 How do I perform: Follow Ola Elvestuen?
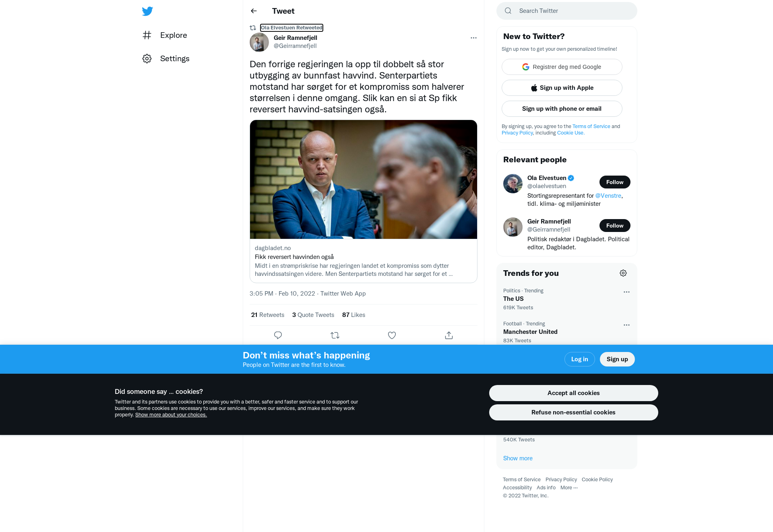pos(615,182)
